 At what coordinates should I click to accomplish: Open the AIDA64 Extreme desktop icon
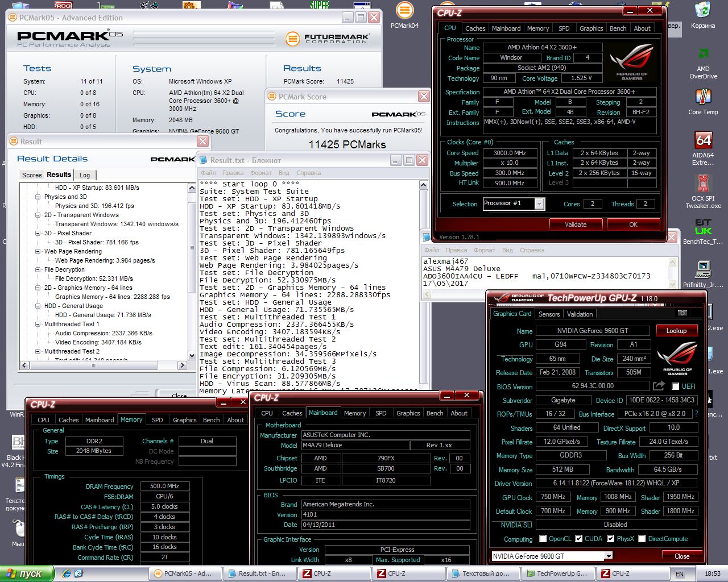pyautogui.click(x=703, y=148)
